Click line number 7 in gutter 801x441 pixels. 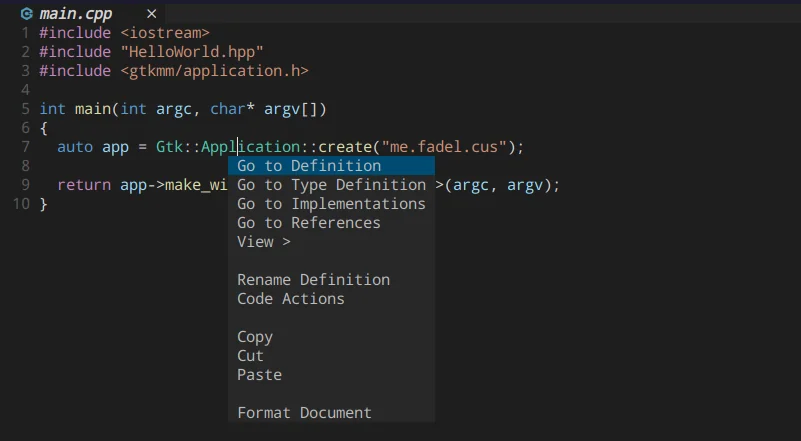26,147
